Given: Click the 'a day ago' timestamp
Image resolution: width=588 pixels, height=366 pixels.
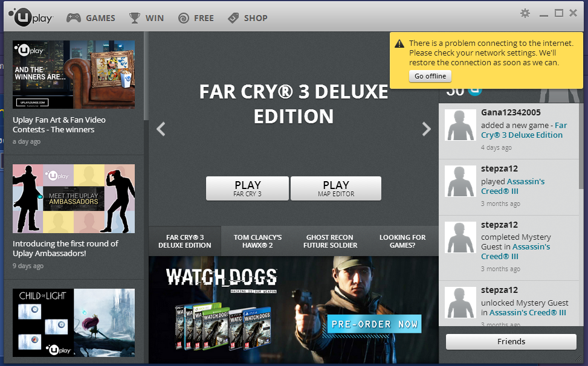Looking at the screenshot, I should click(27, 141).
